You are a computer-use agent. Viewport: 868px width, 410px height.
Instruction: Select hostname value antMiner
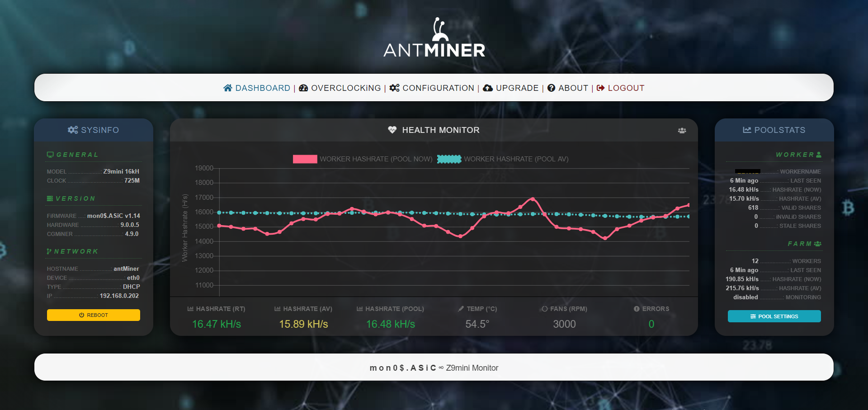(126, 269)
